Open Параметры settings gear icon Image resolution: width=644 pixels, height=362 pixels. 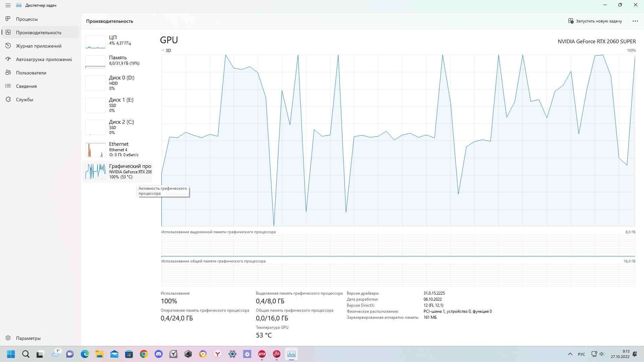[8, 338]
